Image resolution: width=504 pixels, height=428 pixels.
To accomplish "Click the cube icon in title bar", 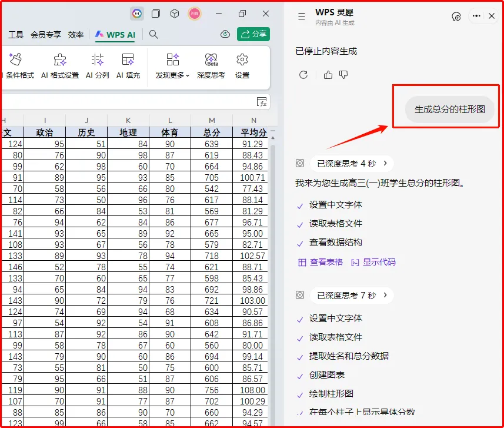I will 175,14.
